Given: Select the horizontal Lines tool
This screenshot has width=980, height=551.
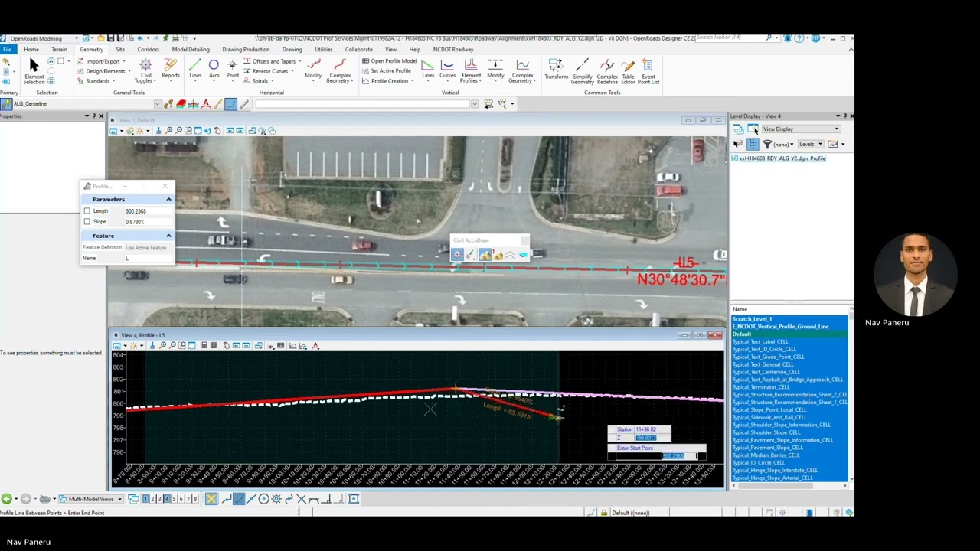Looking at the screenshot, I should point(195,69).
